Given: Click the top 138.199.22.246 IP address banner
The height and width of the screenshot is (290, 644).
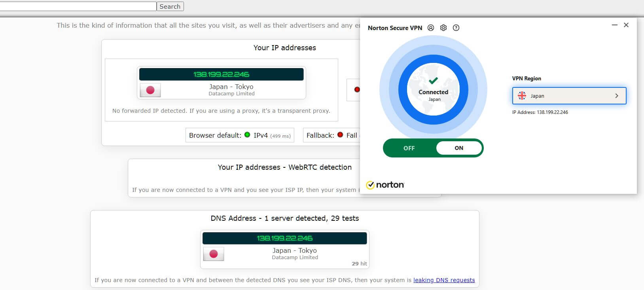Looking at the screenshot, I should tap(221, 74).
